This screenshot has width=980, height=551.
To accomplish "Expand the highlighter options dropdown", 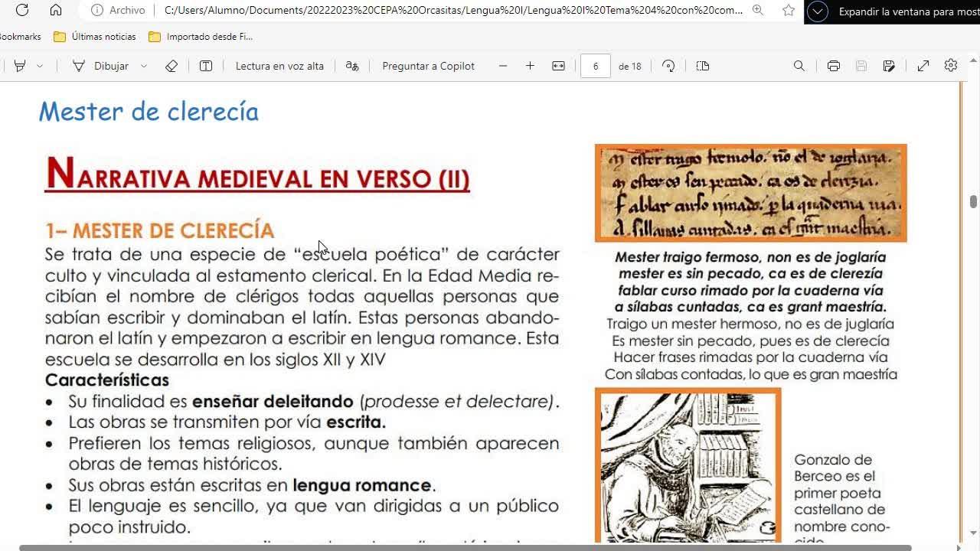I will pyautogui.click(x=40, y=66).
